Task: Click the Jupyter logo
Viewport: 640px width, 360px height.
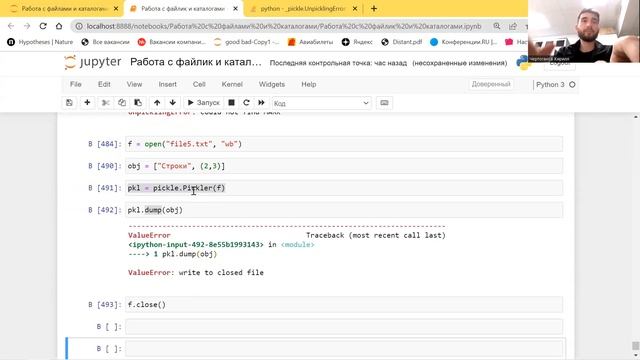Action: click(93, 62)
